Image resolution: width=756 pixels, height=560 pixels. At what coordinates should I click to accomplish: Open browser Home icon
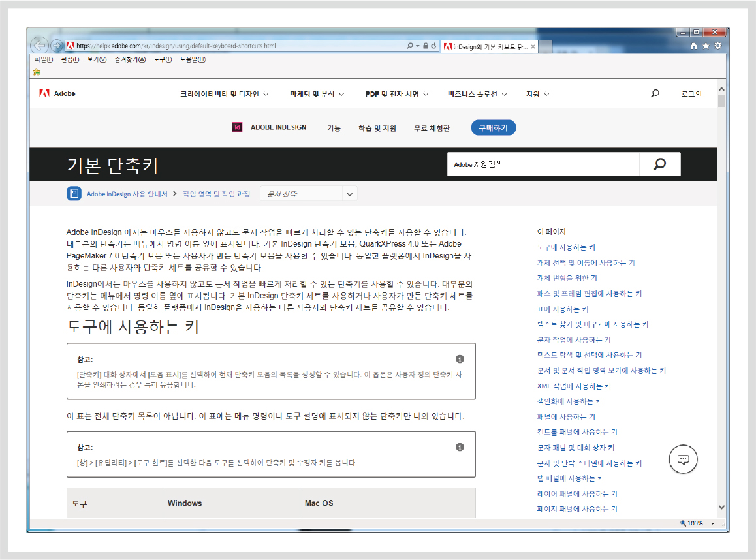click(x=694, y=46)
